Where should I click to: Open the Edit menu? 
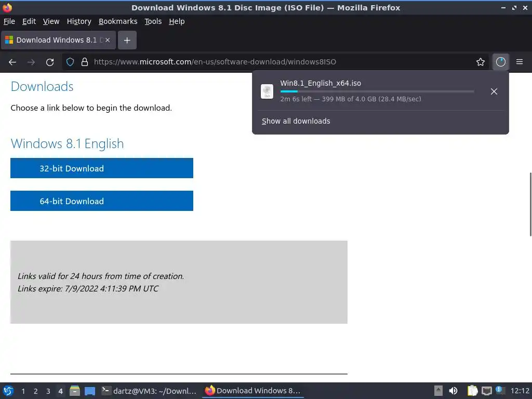(29, 21)
